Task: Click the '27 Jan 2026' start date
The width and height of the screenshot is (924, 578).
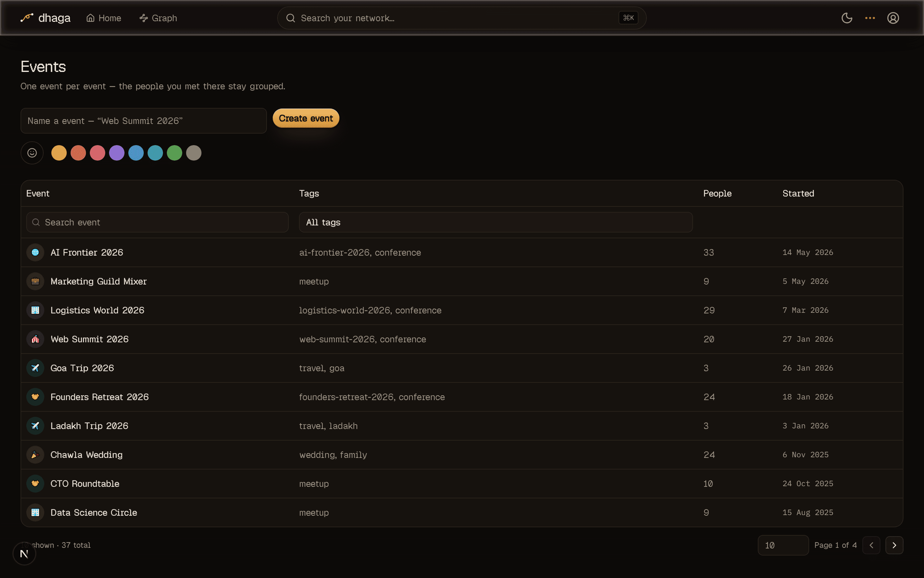Action: (x=808, y=339)
